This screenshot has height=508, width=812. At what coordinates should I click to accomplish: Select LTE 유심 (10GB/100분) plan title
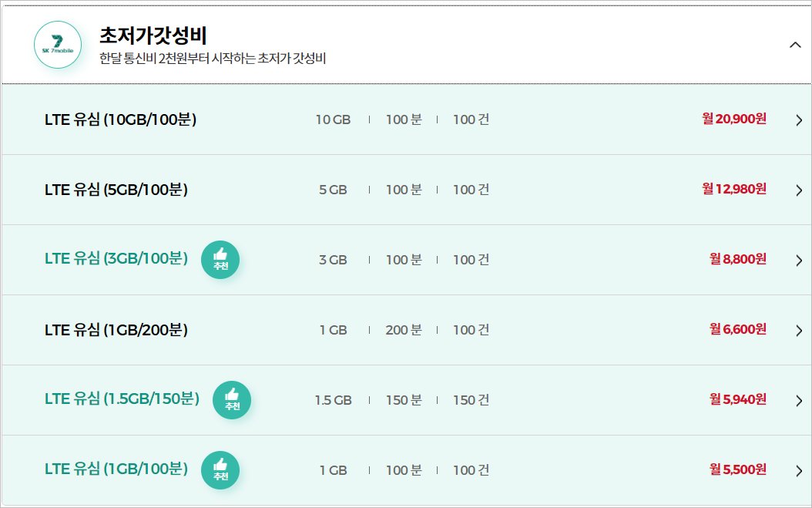(x=121, y=119)
